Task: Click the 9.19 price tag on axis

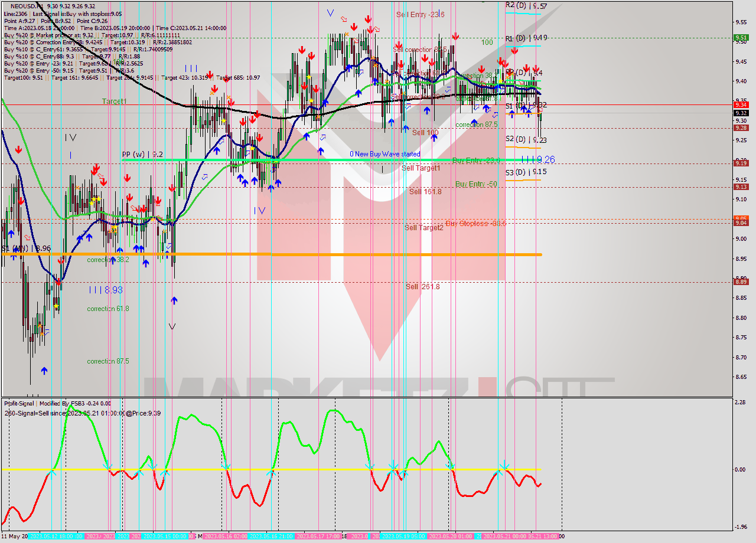Action: tap(741, 163)
